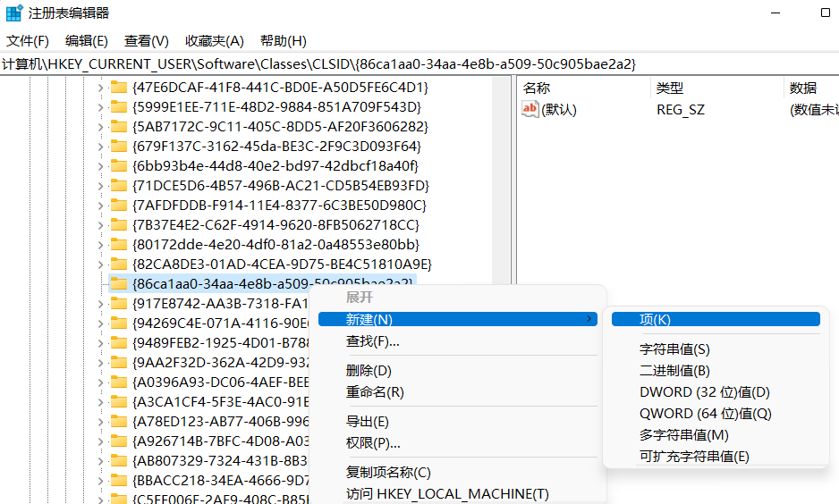Image resolution: width=839 pixels, height=504 pixels.
Task: Expand the {82CA8DE3-01AD-4CEA-9D75-BE4C51810A9E} key
Action: coord(100,264)
